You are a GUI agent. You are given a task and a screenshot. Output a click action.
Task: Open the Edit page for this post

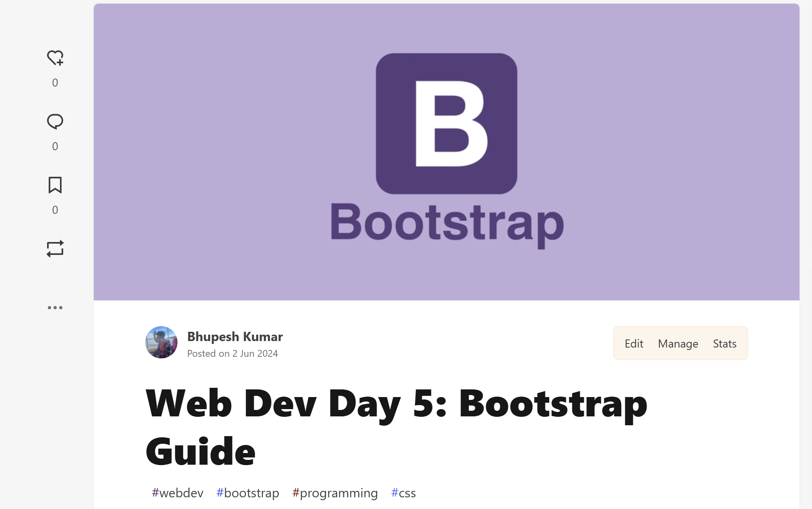click(x=633, y=343)
